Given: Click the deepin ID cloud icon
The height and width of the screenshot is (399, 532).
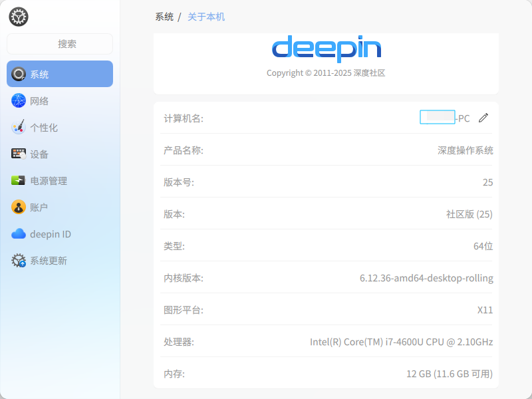Looking at the screenshot, I should 19,234.
